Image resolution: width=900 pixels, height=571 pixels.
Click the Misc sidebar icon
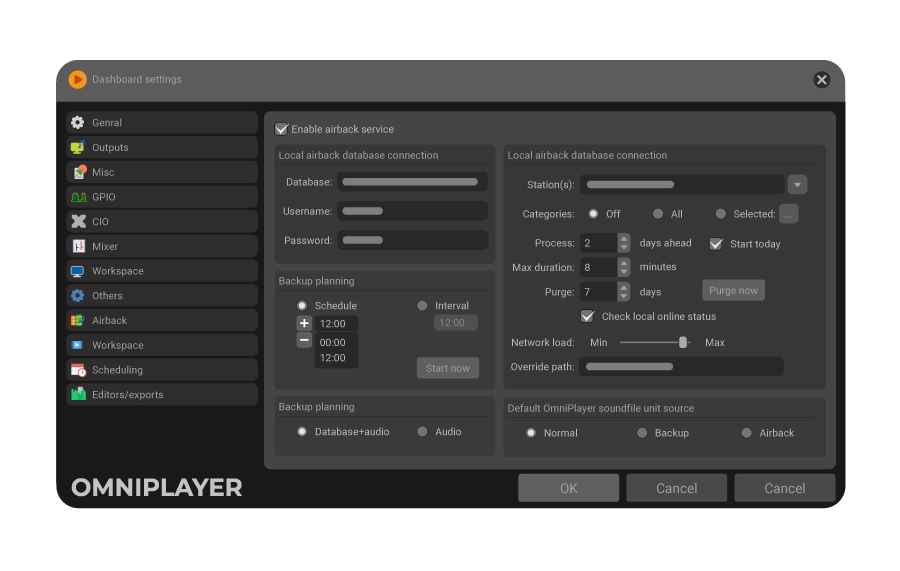coord(79,172)
